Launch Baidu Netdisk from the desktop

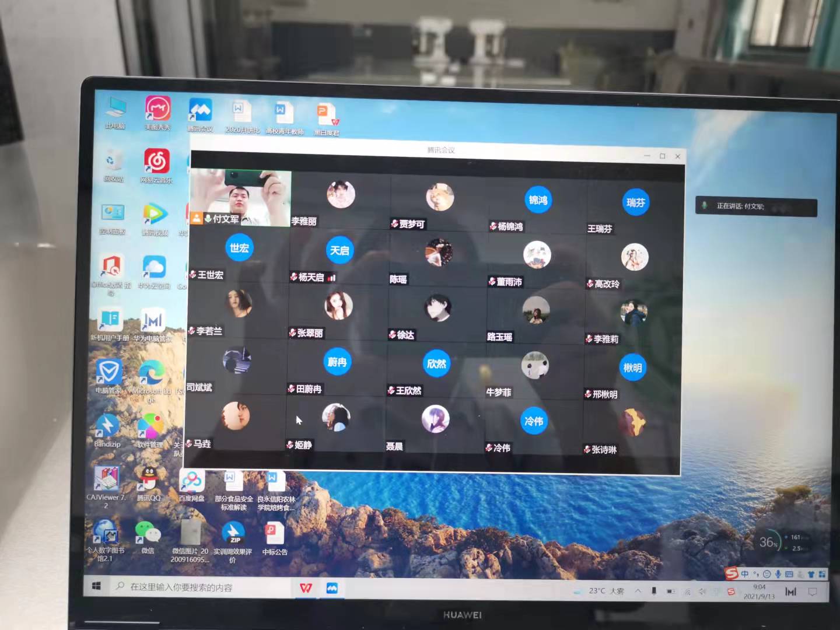tap(192, 482)
